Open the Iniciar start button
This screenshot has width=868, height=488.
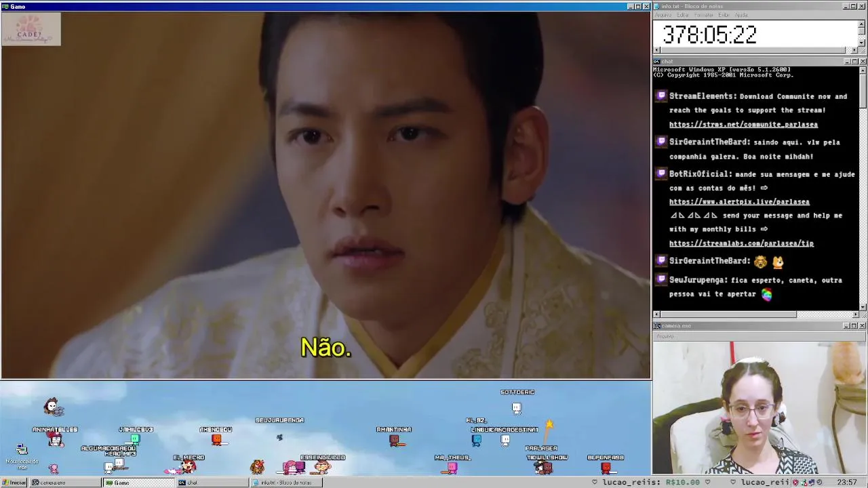tap(14, 483)
